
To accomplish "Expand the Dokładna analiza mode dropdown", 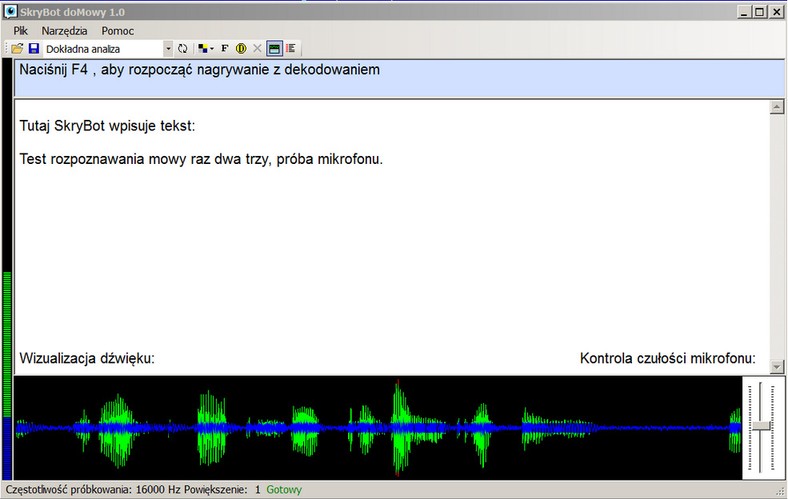I will pyautogui.click(x=168, y=49).
